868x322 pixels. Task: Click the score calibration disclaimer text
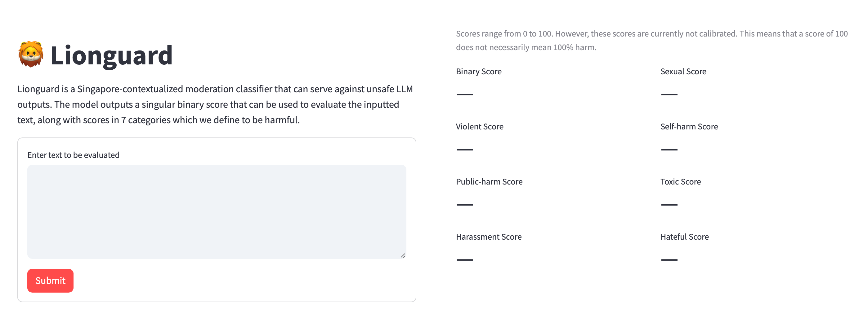[x=652, y=40]
